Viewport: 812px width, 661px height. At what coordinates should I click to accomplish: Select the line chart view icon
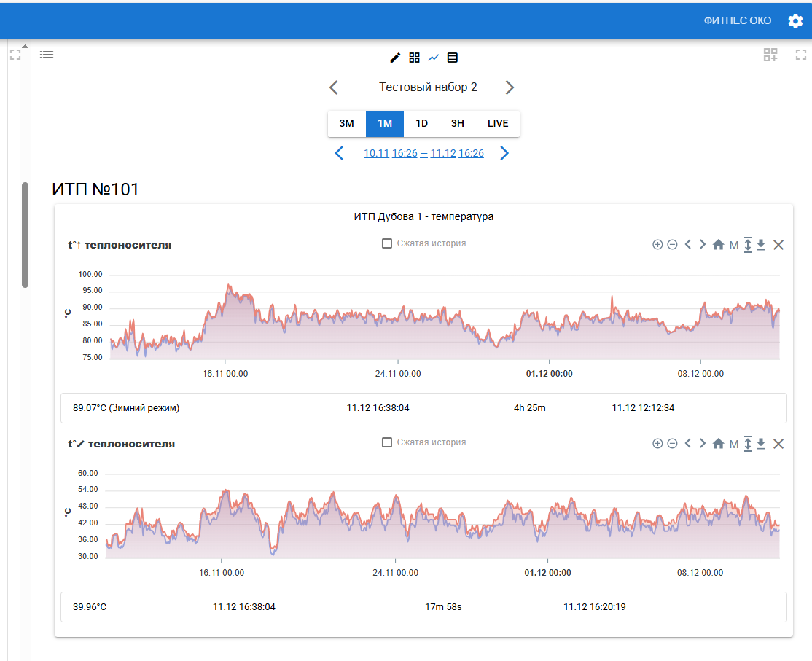(x=434, y=58)
